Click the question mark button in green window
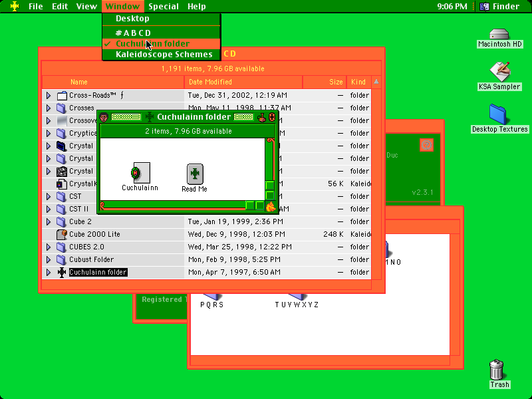Image resolution: width=532 pixels, height=399 pixels. [426, 145]
